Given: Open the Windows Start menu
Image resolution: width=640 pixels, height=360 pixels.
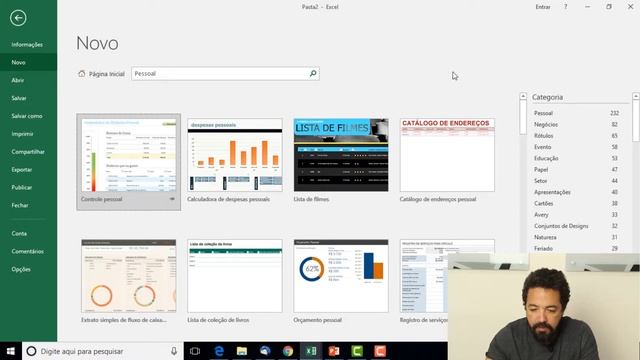Looking at the screenshot, I should point(11,351).
